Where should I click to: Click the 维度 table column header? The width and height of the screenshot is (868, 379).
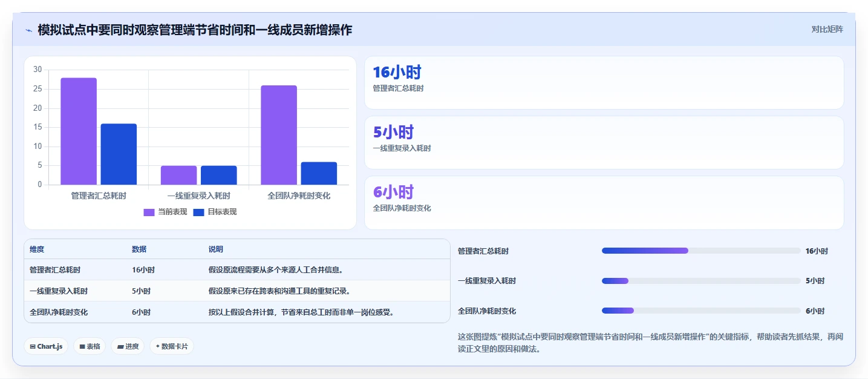(37, 249)
